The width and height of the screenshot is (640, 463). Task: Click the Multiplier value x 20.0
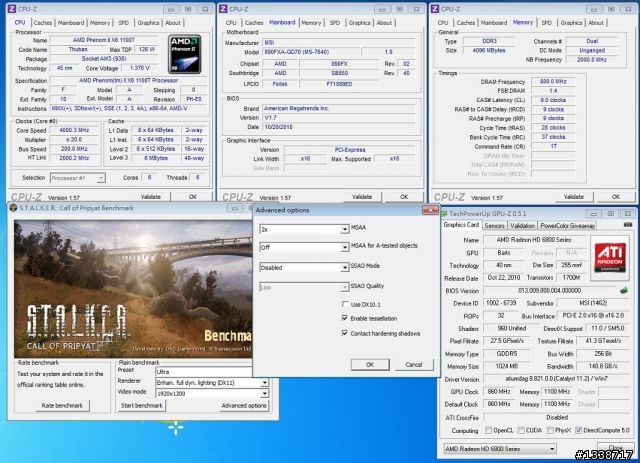coord(74,140)
